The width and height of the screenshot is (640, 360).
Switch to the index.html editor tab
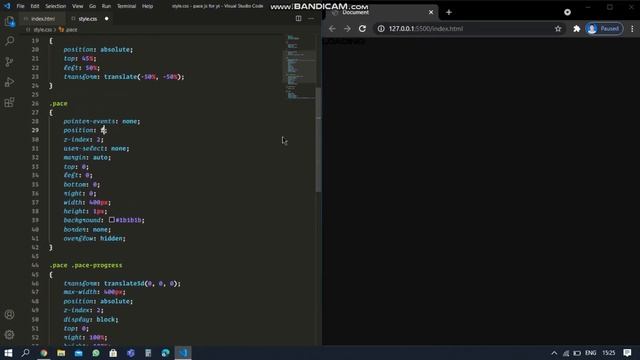pos(42,19)
